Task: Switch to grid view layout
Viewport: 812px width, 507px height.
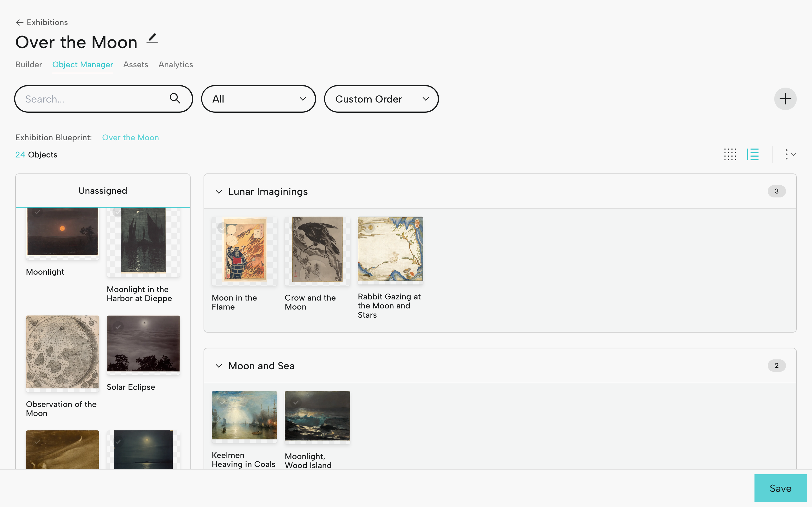Action: 730,155
